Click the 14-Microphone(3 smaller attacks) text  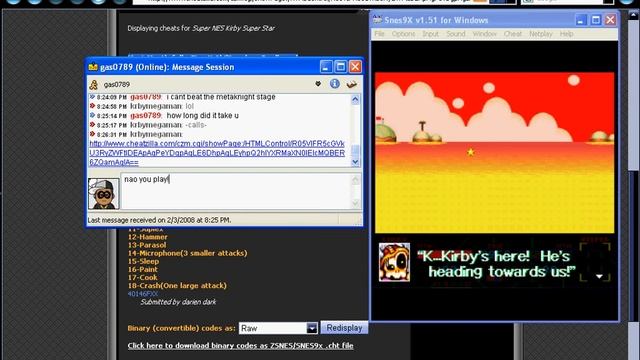[x=187, y=253]
